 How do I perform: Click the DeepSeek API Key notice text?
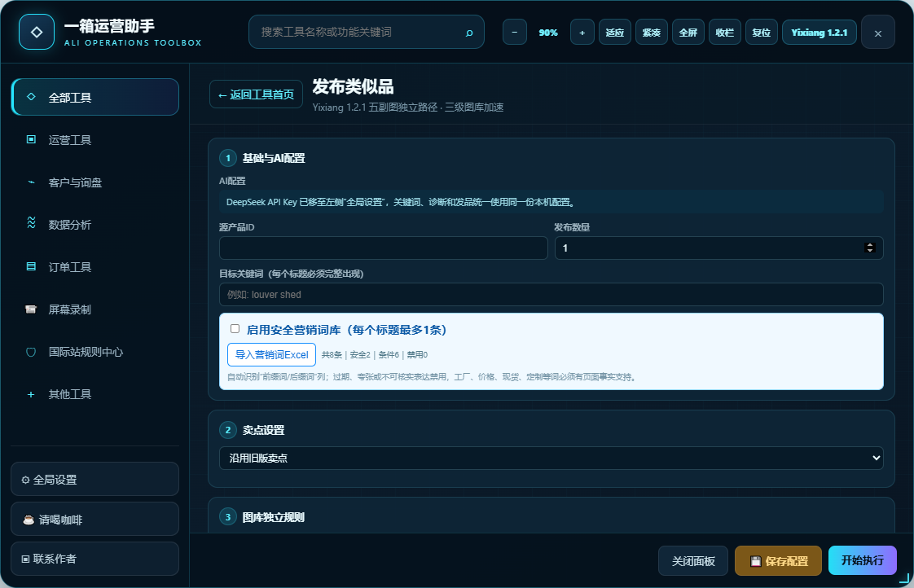[x=401, y=202]
